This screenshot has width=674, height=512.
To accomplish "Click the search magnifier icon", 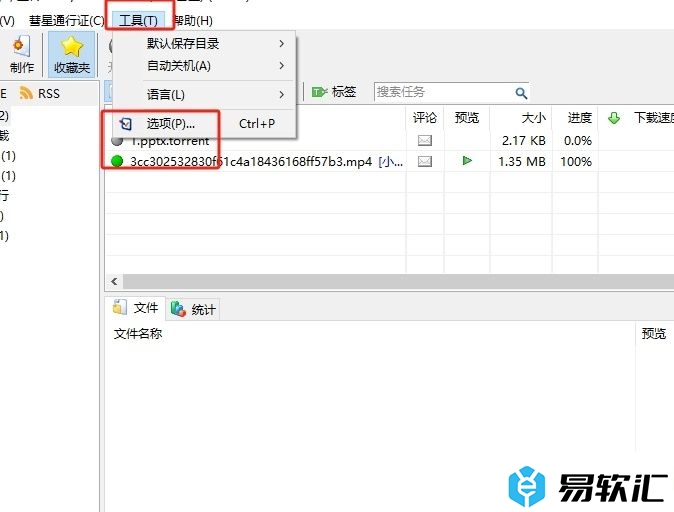I will pyautogui.click(x=521, y=92).
